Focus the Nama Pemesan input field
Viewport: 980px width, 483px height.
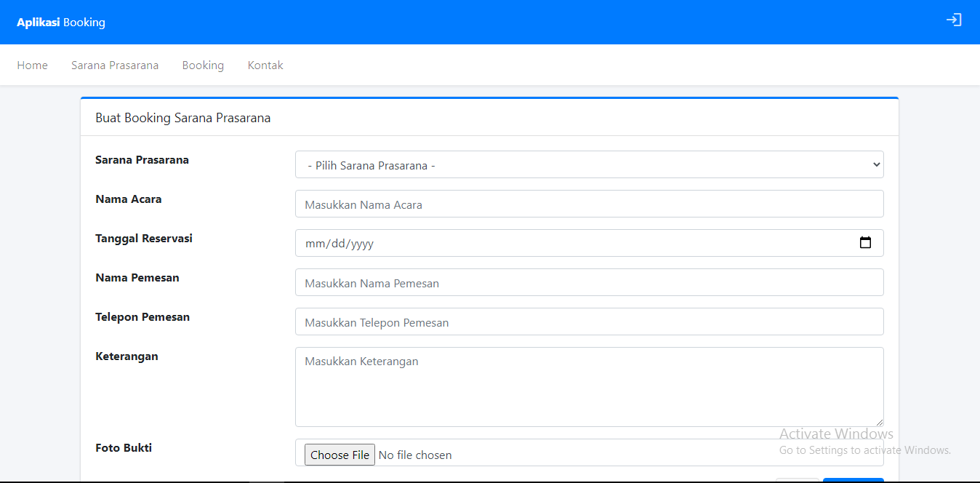[589, 283]
